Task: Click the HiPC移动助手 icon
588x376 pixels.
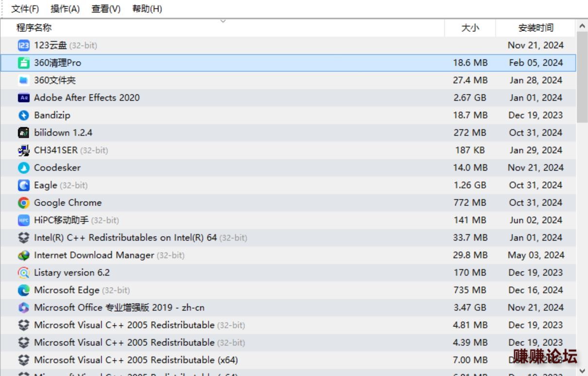Action: [23, 220]
